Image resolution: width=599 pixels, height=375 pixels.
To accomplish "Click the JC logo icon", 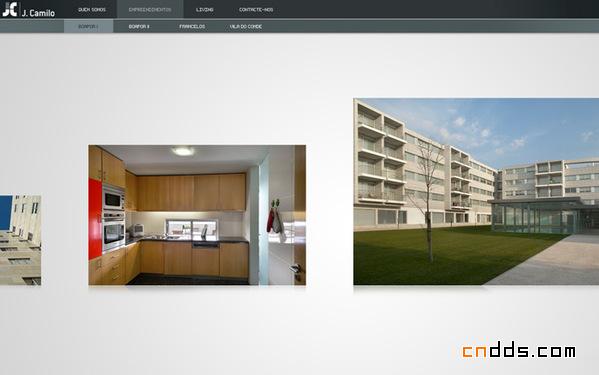I will point(10,10).
